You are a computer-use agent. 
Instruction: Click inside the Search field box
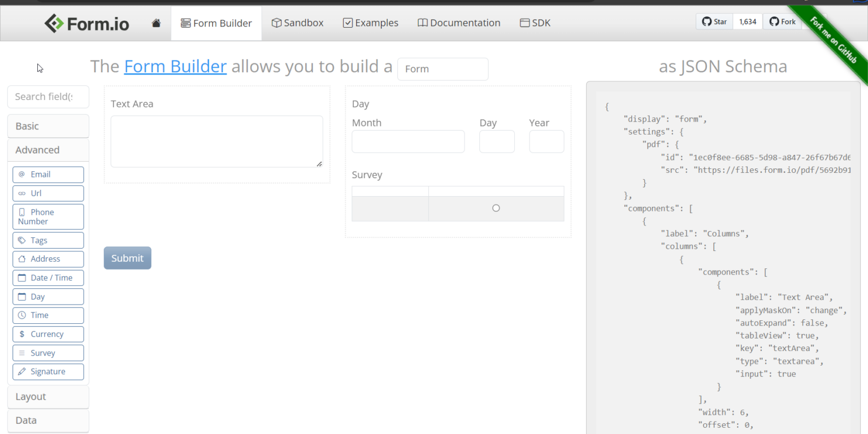(48, 97)
